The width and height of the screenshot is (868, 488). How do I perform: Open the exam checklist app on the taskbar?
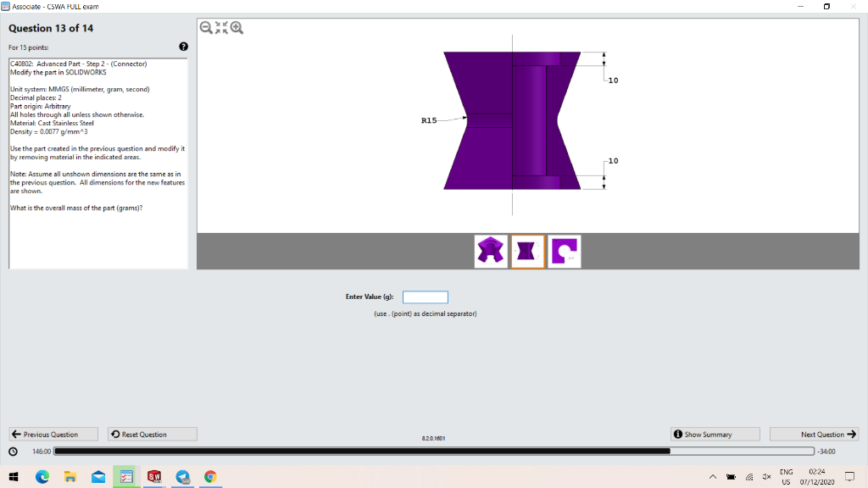(126, 477)
